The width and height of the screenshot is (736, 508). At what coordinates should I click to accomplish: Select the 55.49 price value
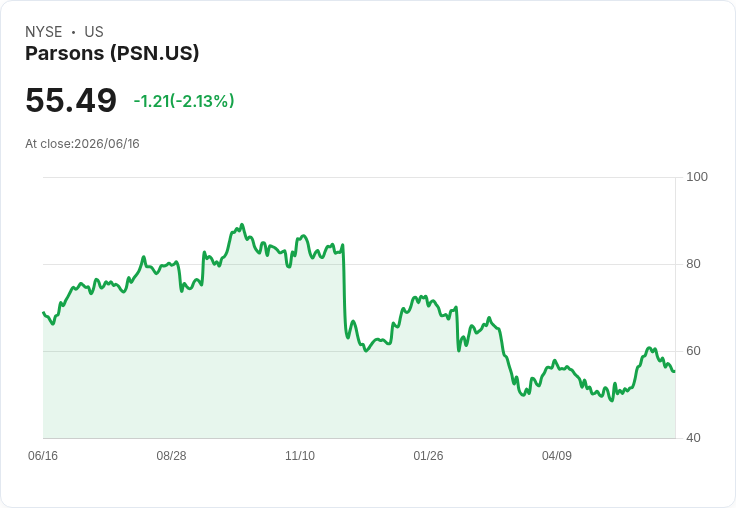(x=71, y=100)
